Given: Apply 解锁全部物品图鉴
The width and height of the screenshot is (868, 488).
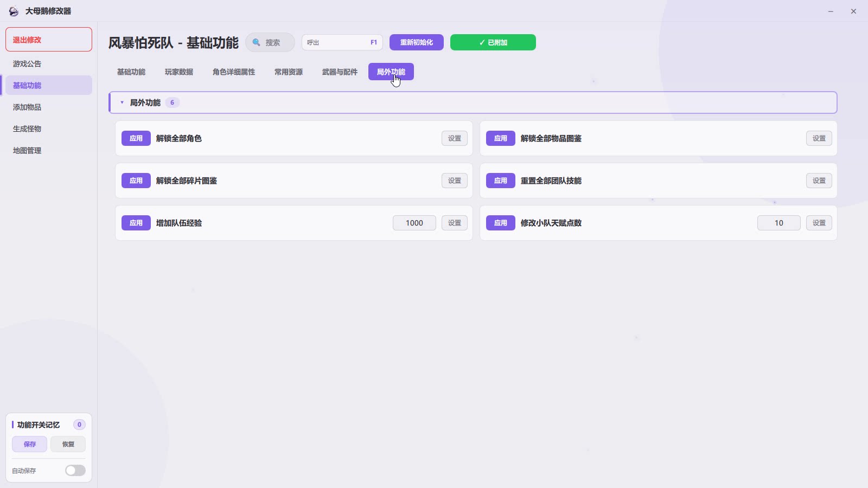Looking at the screenshot, I should click(501, 138).
